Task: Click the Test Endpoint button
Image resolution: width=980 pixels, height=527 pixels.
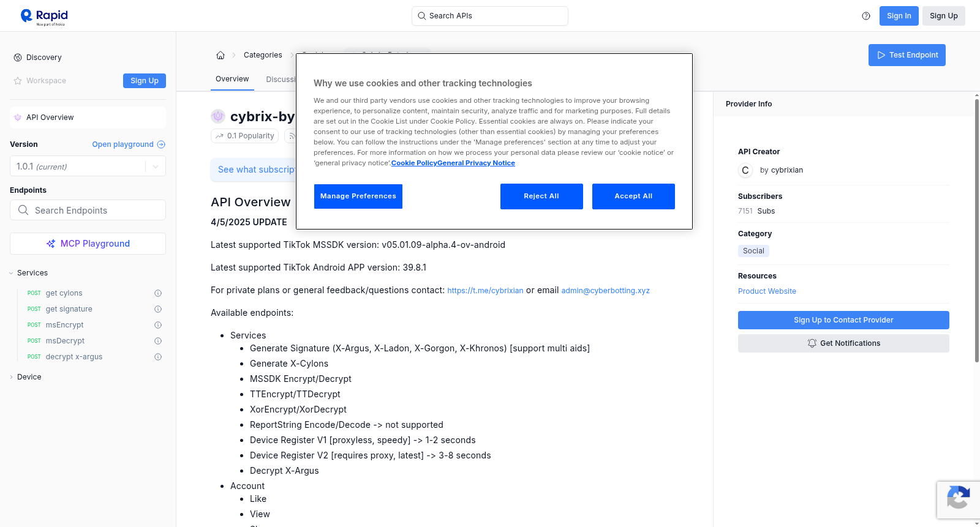Action: coord(907,55)
